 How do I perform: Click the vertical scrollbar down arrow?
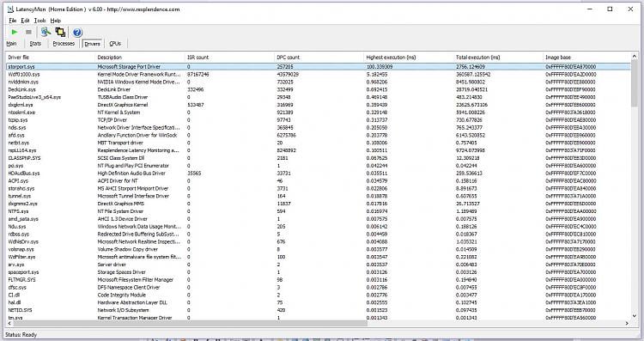[x=635, y=316]
